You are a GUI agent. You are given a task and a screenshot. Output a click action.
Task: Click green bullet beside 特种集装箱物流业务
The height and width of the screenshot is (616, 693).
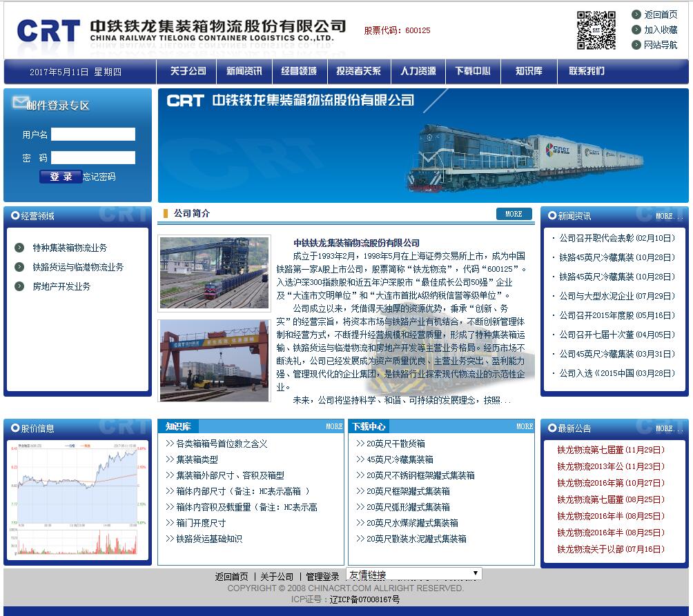click(19, 247)
